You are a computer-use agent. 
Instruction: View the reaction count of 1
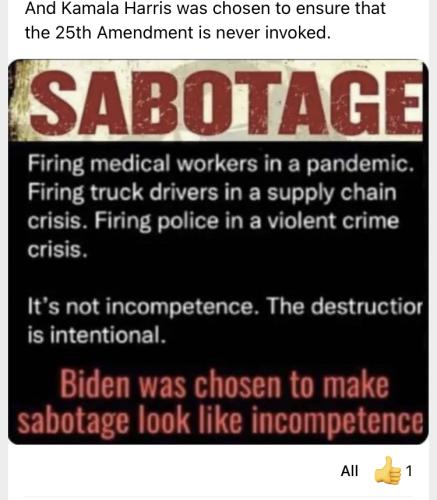[409, 471]
